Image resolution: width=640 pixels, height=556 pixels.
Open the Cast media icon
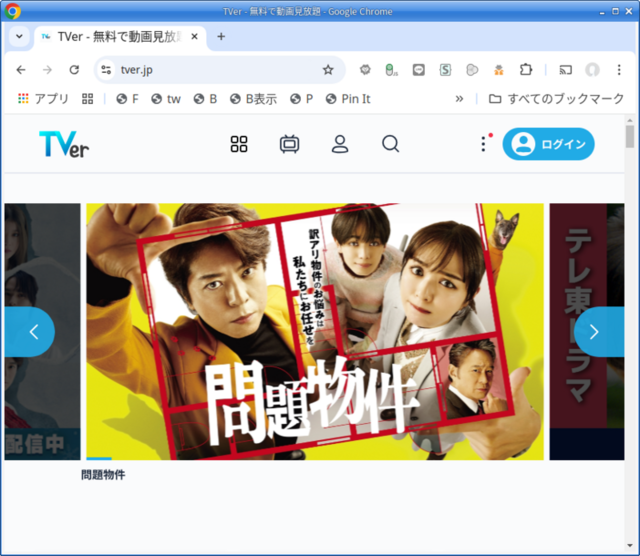pos(565,70)
